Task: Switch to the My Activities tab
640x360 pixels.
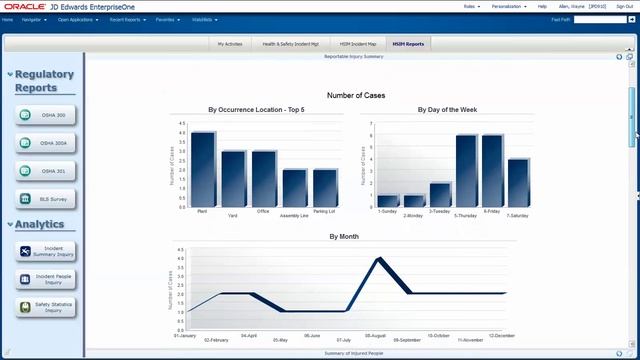Action: tap(230, 44)
